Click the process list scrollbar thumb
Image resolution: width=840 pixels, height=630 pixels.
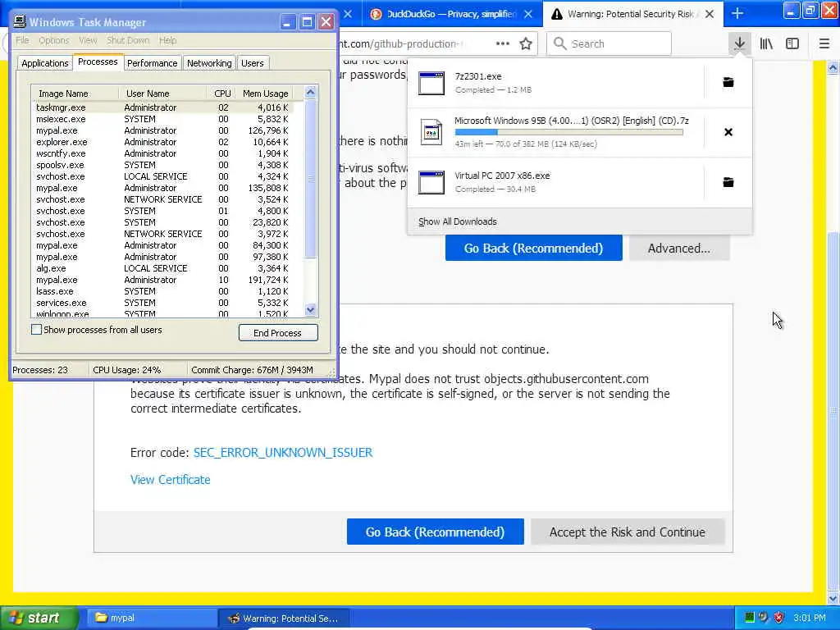[310, 178]
